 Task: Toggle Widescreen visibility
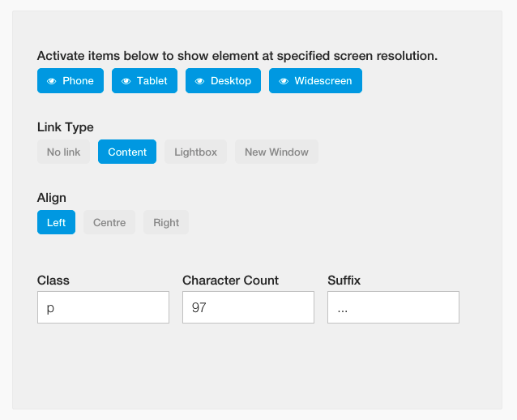tap(315, 81)
